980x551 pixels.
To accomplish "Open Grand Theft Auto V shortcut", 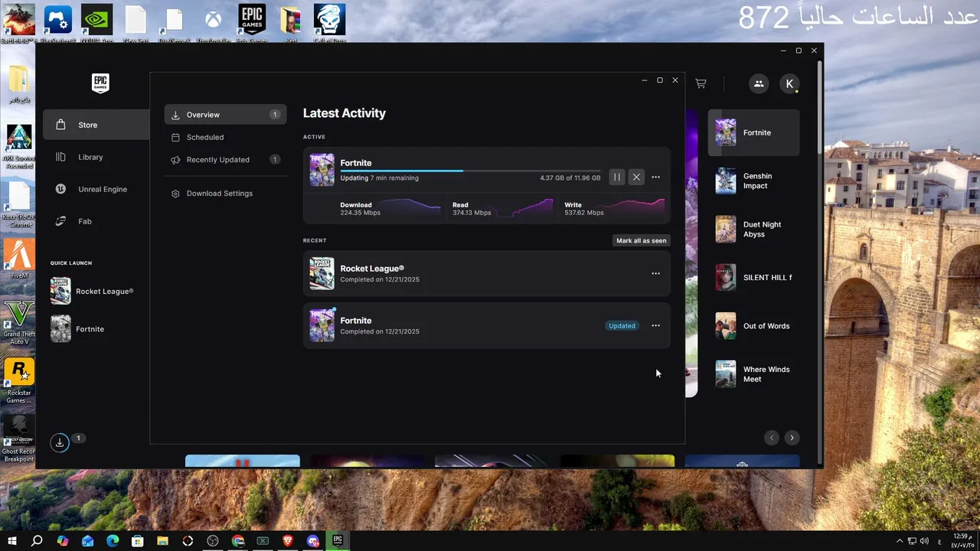I will click(x=18, y=322).
